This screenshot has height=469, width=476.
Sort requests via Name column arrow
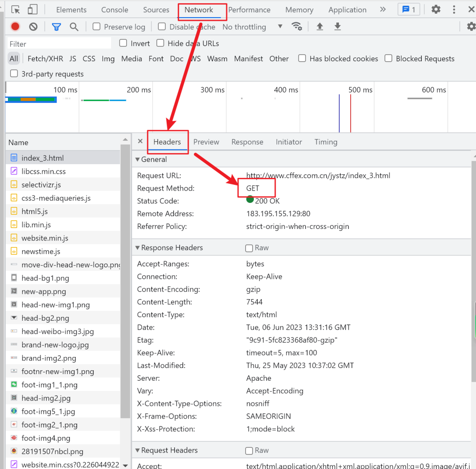(125, 139)
